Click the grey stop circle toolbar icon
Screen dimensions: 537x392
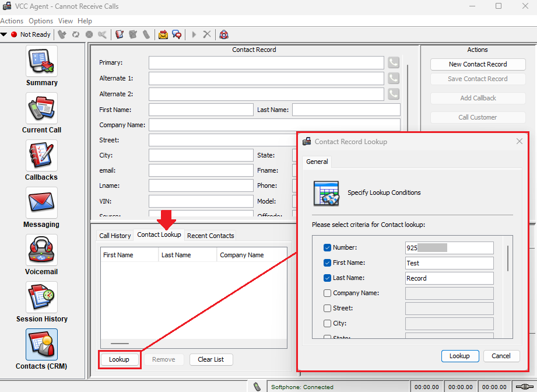click(x=89, y=34)
